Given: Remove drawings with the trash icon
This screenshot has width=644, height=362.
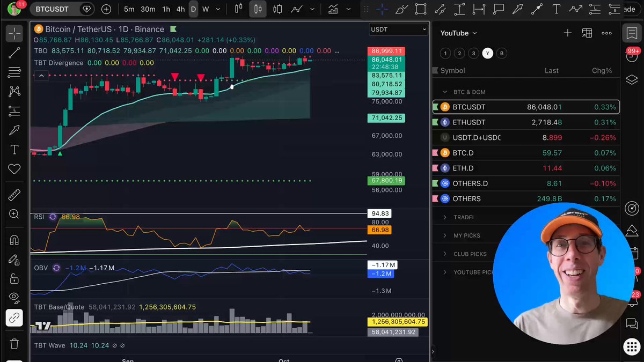Looking at the screenshot, I should pyautogui.click(x=14, y=344).
